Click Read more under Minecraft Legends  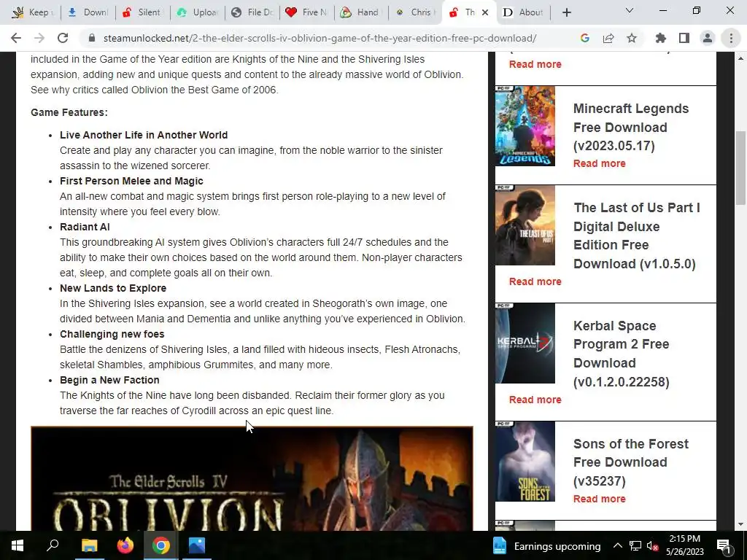pyautogui.click(x=600, y=163)
